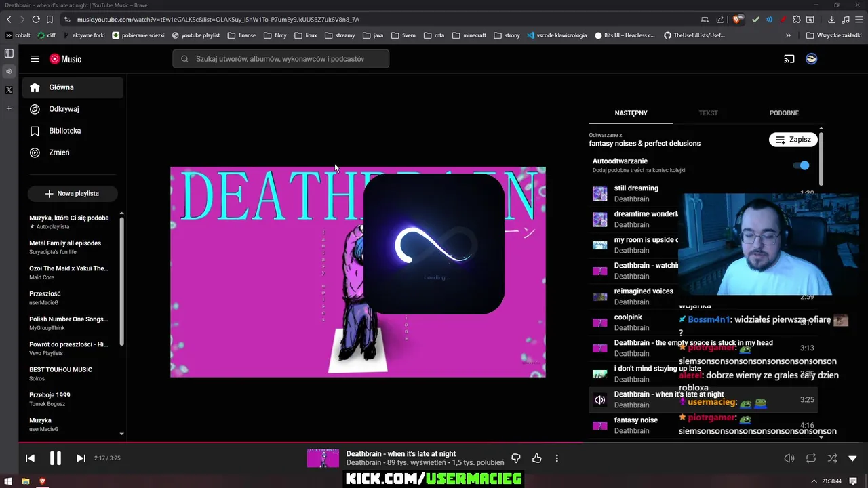Open playlist Muzyka, która Ci się podoba

coord(69,222)
